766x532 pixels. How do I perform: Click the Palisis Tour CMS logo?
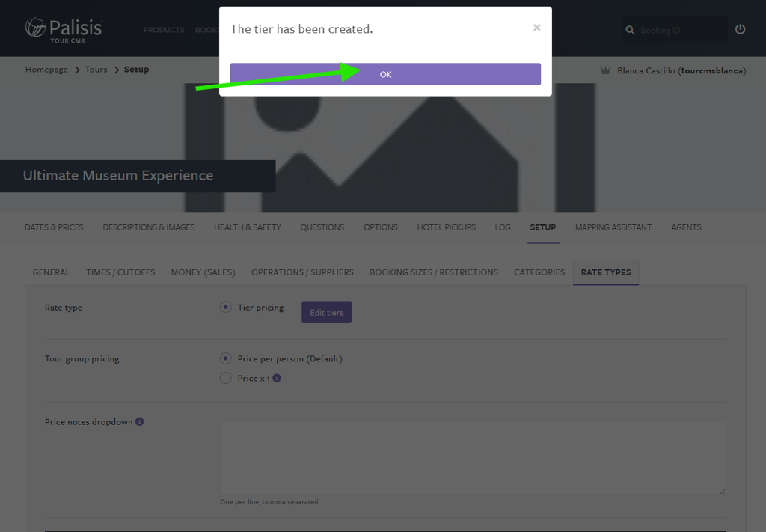pos(64,30)
